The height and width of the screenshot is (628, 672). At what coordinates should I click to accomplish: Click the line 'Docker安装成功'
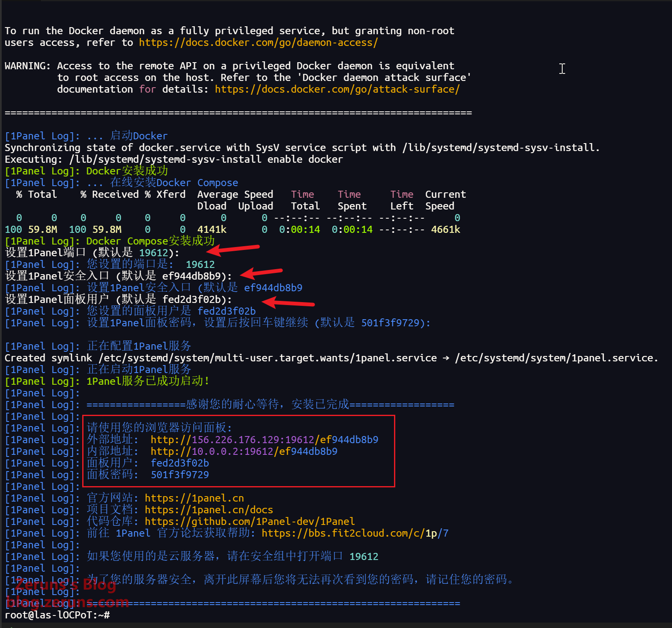tap(86, 171)
